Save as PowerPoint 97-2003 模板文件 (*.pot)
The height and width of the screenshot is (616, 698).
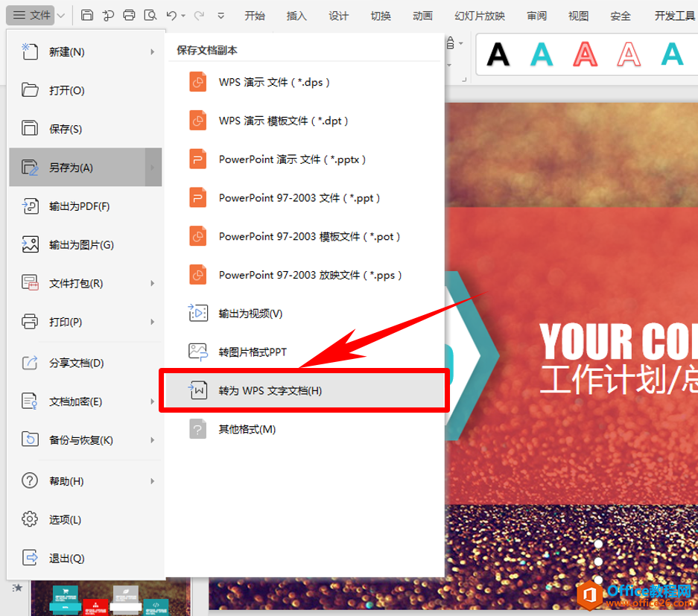(x=305, y=236)
